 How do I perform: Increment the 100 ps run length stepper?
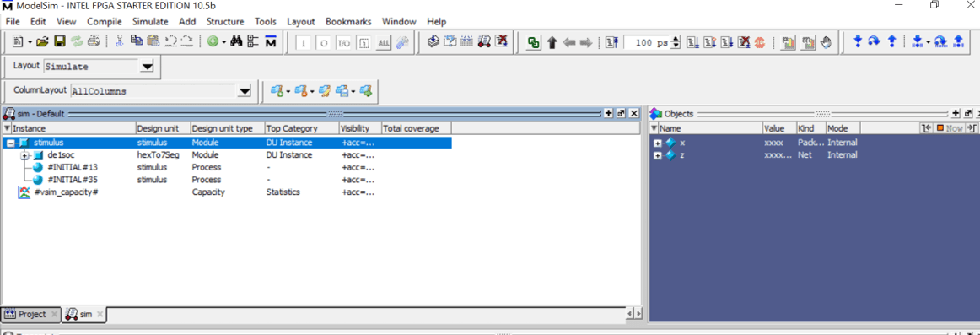click(675, 40)
